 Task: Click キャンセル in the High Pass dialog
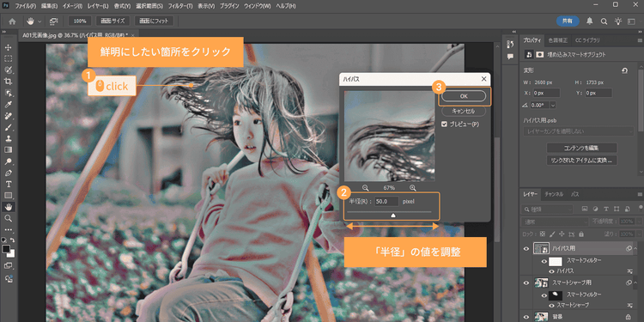464,111
